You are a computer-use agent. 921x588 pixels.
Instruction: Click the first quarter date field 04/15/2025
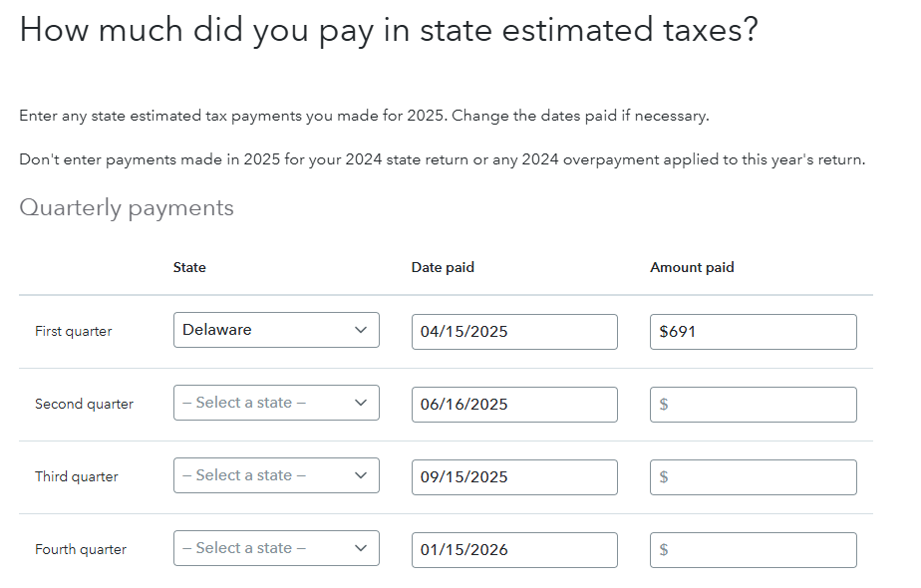(514, 332)
